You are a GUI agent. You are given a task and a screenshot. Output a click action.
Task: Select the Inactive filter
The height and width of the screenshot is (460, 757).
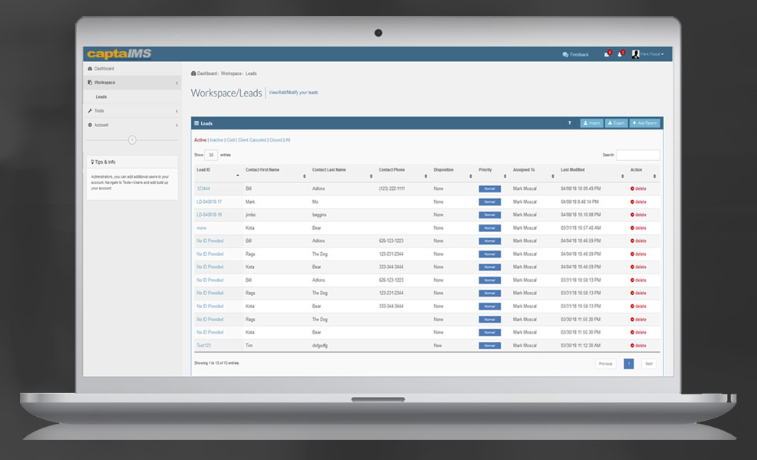click(216, 140)
